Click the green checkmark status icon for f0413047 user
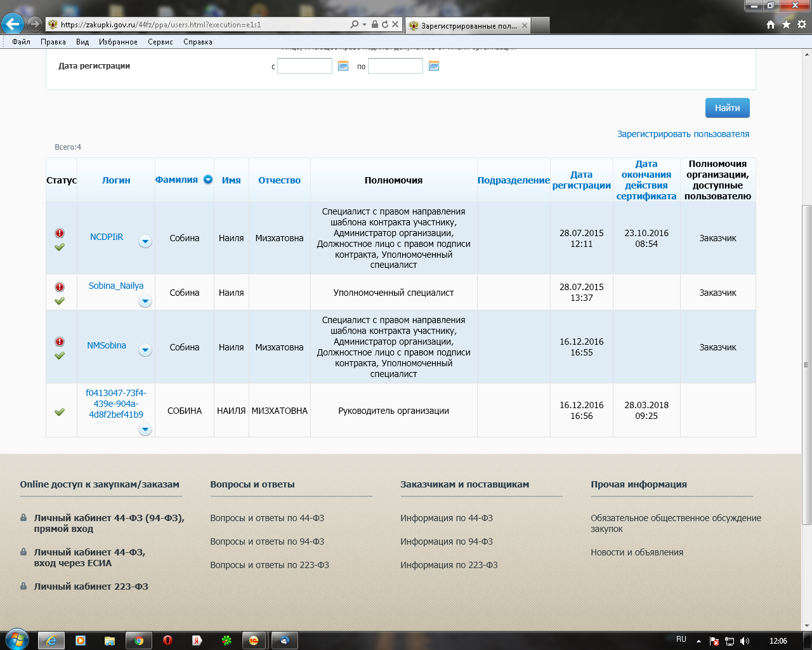This screenshot has height=650, width=812. click(60, 412)
